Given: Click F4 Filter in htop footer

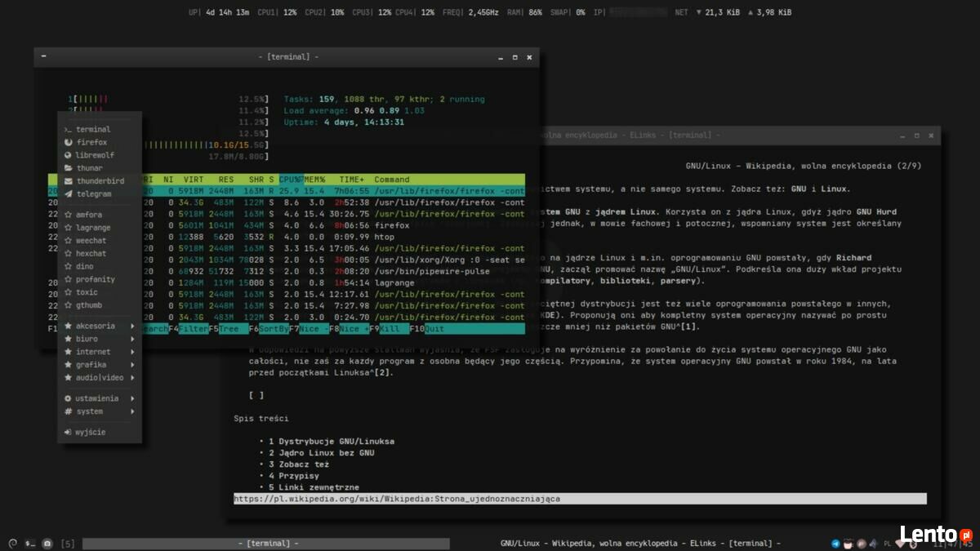Looking at the screenshot, I should 188,328.
